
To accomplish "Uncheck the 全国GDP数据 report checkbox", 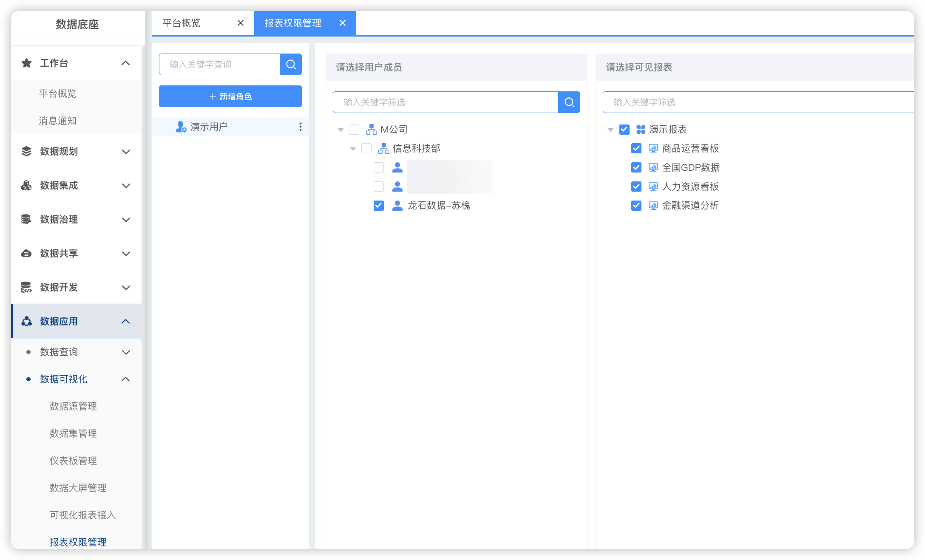I will (x=636, y=167).
